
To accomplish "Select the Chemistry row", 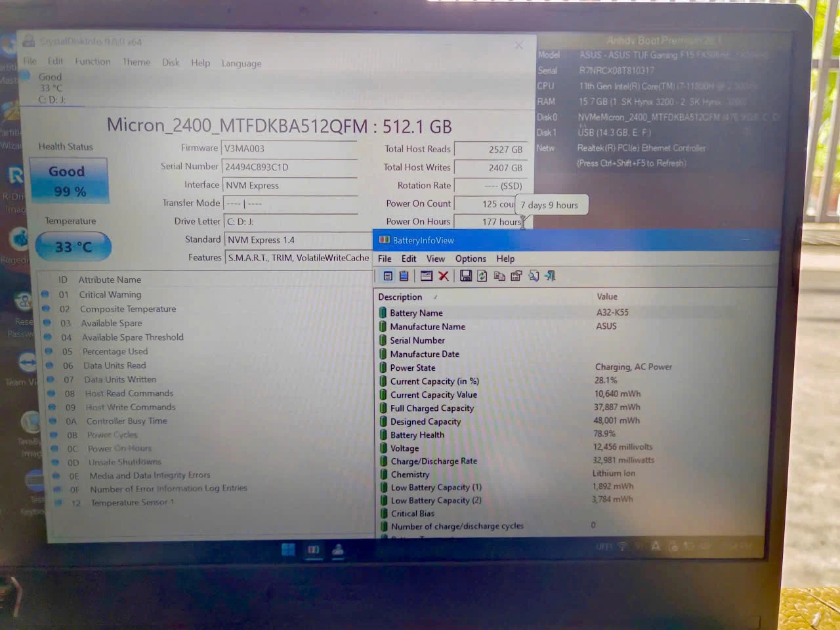I will pyautogui.click(x=576, y=474).
